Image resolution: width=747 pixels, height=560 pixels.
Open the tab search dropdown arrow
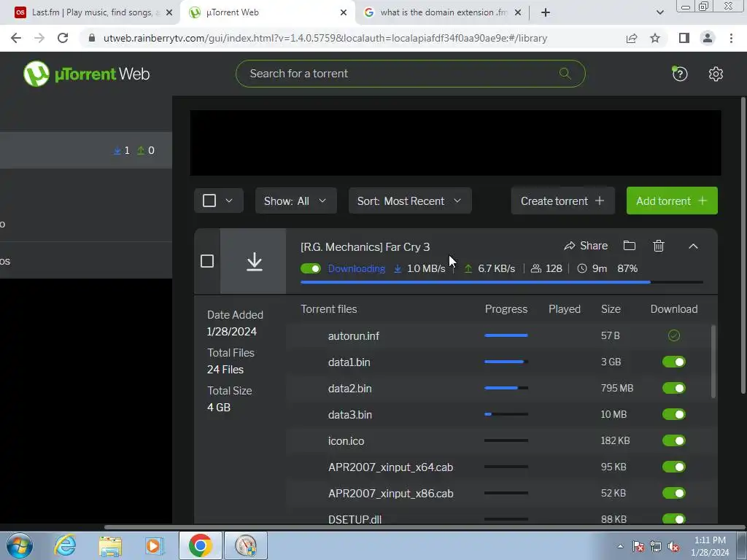tap(659, 12)
